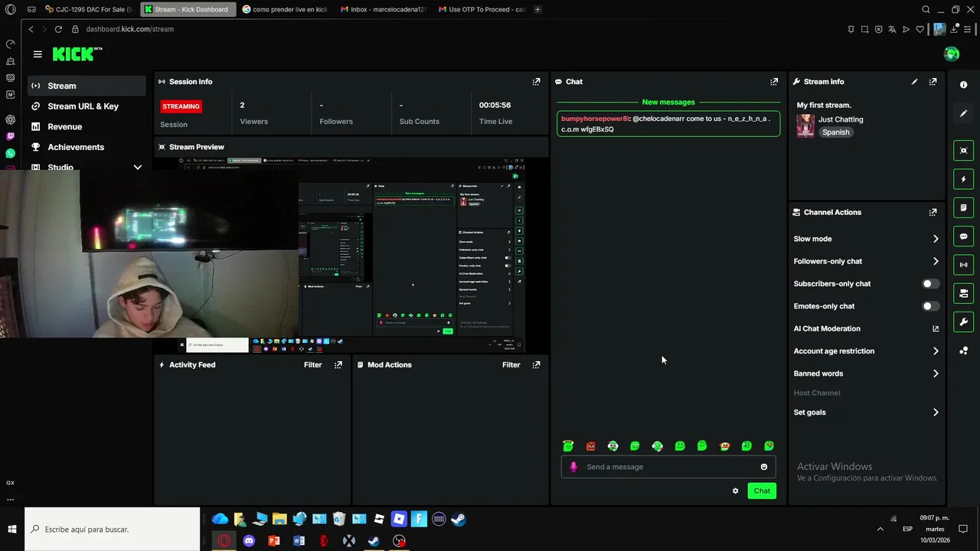Screen dimensions: 980x551
Task: Pop out the Channel Actions panel
Action: pos(933,213)
